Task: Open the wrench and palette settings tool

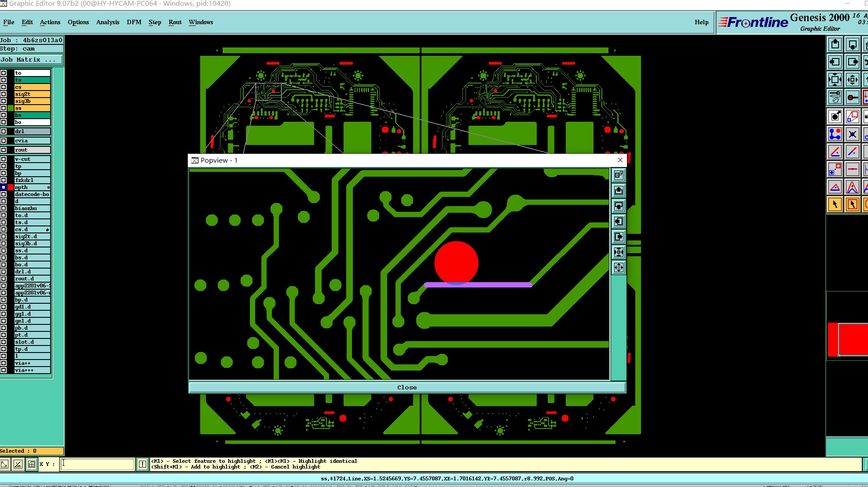Action: tap(835, 97)
